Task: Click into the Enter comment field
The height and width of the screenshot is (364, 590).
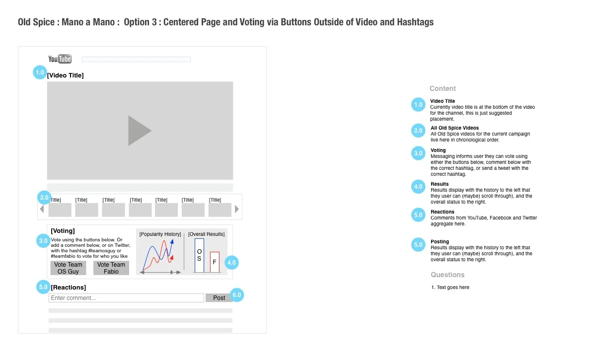Action: [127, 298]
